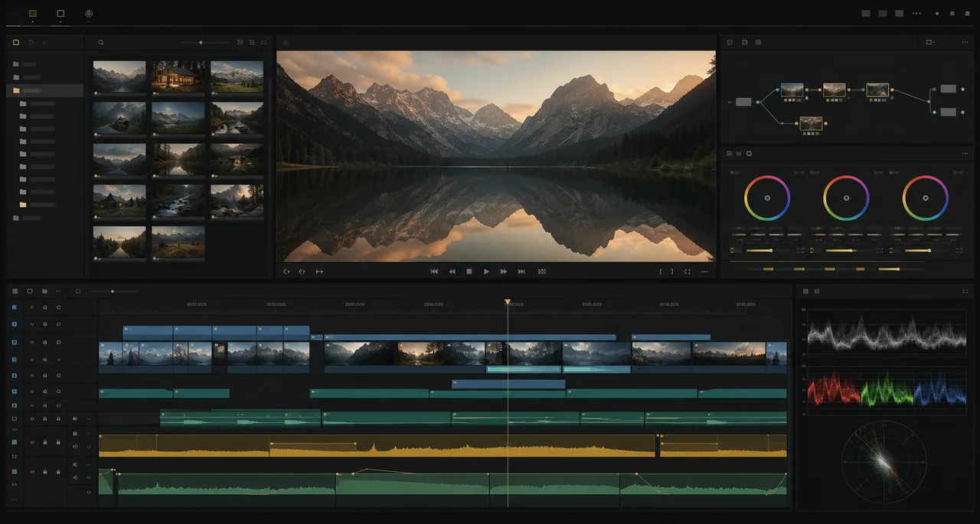The width and height of the screenshot is (980, 524).
Task: Switch the media pool to list view
Action: pos(252,43)
